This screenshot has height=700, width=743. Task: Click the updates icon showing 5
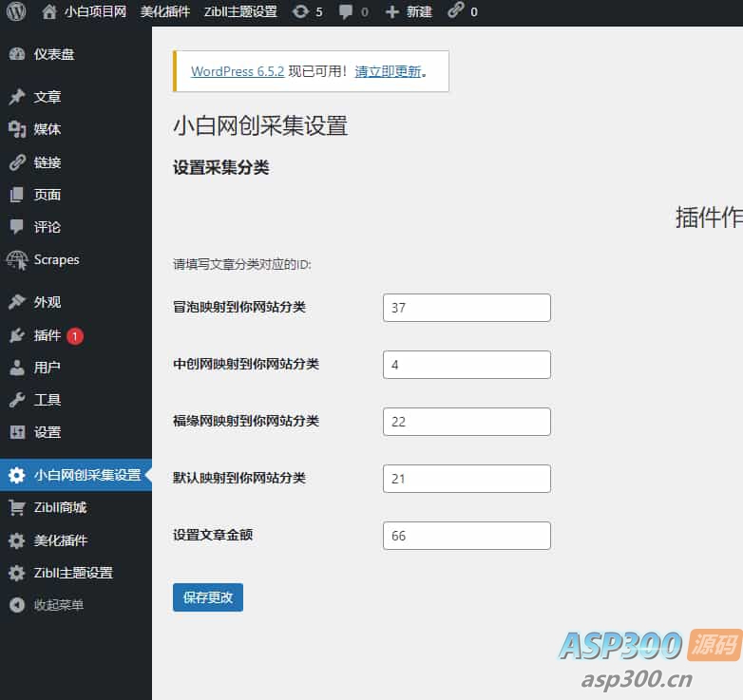[300, 11]
